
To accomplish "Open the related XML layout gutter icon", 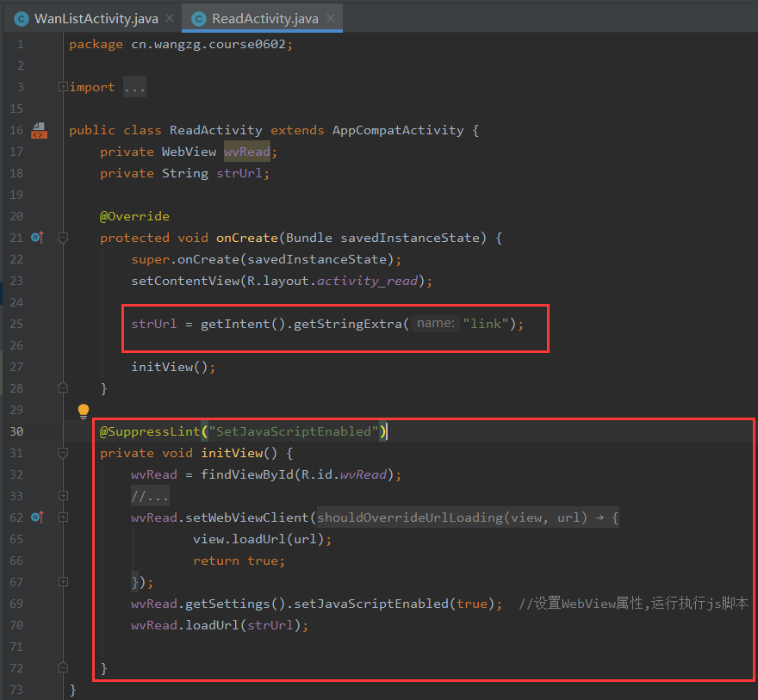I will point(39,130).
